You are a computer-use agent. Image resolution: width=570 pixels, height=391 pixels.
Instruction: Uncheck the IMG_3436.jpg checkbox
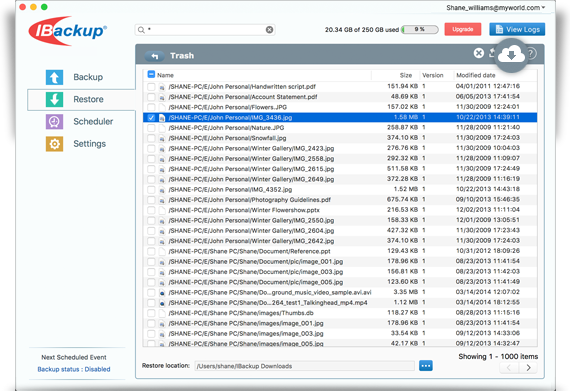[x=151, y=117]
